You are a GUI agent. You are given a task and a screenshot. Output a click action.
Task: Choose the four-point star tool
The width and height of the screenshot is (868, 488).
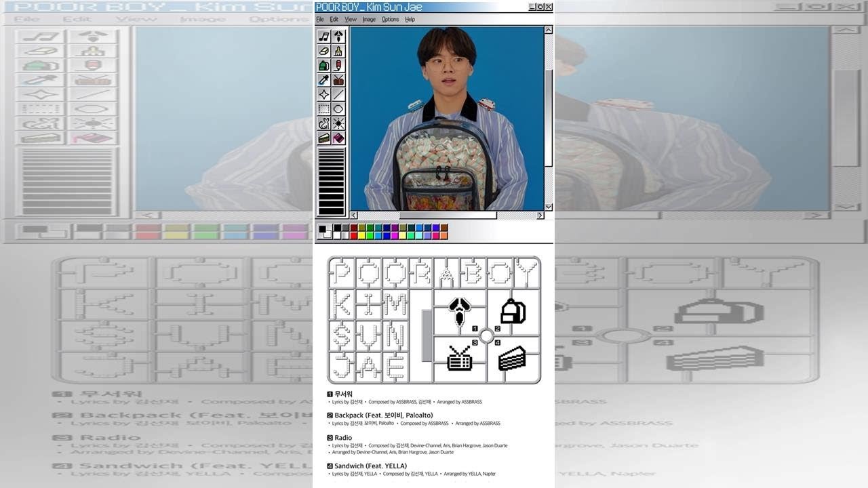click(324, 94)
